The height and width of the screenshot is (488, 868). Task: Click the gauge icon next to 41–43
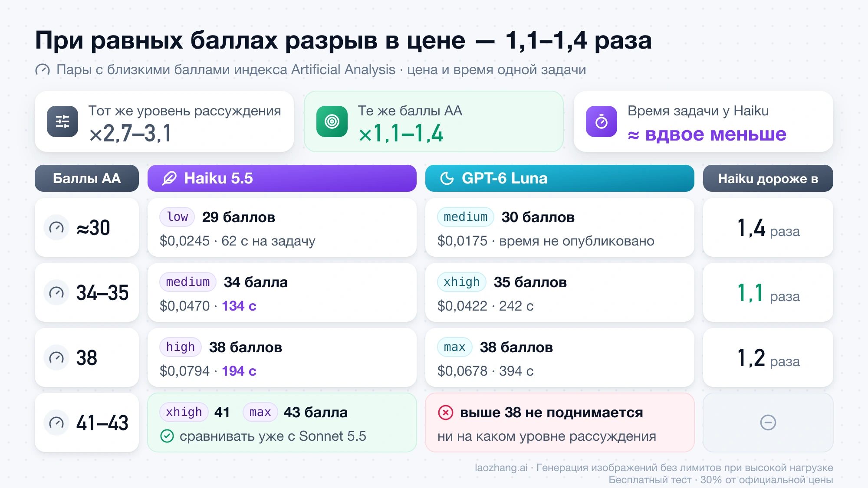click(x=56, y=422)
